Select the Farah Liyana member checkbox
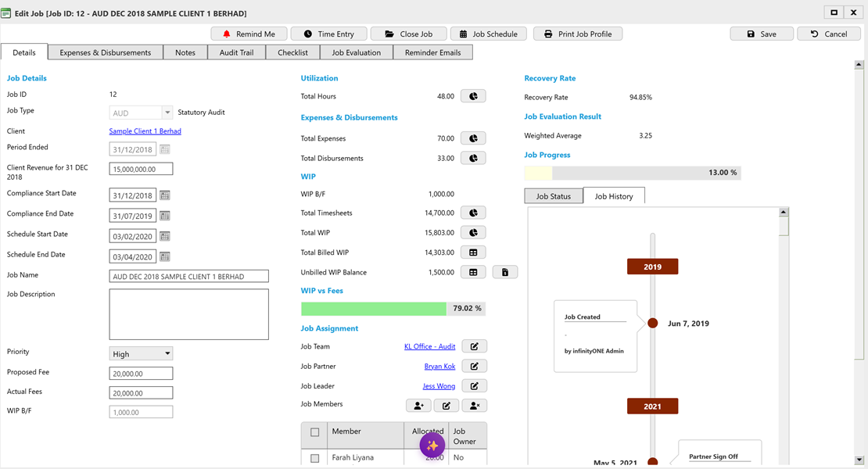The image size is (868, 469). pyautogui.click(x=316, y=457)
